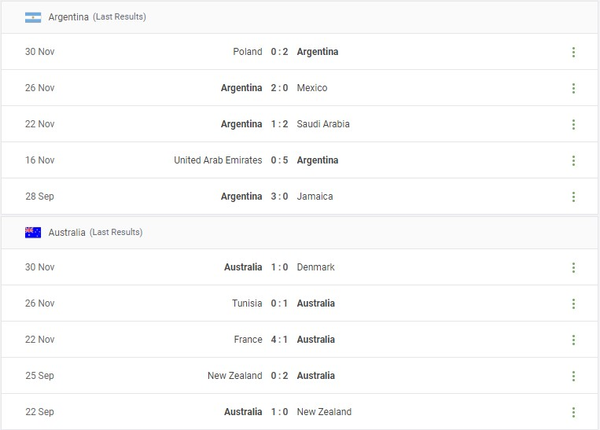Open more options for France vs Australia
Image resolution: width=600 pixels, height=430 pixels.
pyautogui.click(x=573, y=339)
